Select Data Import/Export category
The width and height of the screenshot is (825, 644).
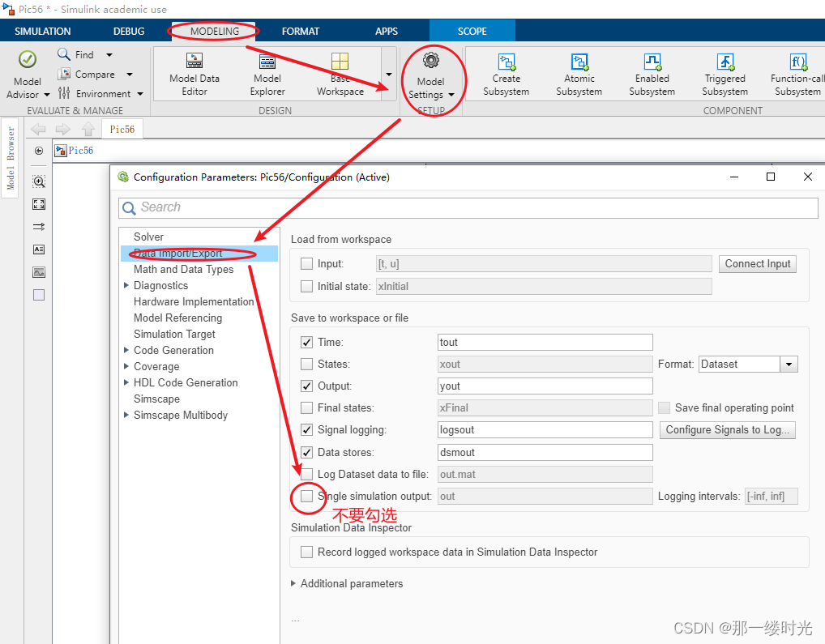coord(199,253)
